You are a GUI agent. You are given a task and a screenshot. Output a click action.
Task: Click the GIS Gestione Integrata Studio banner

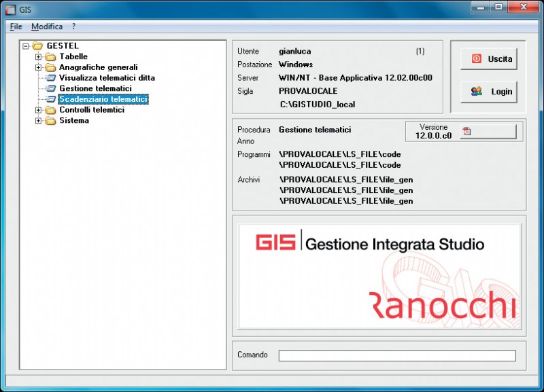point(379,277)
